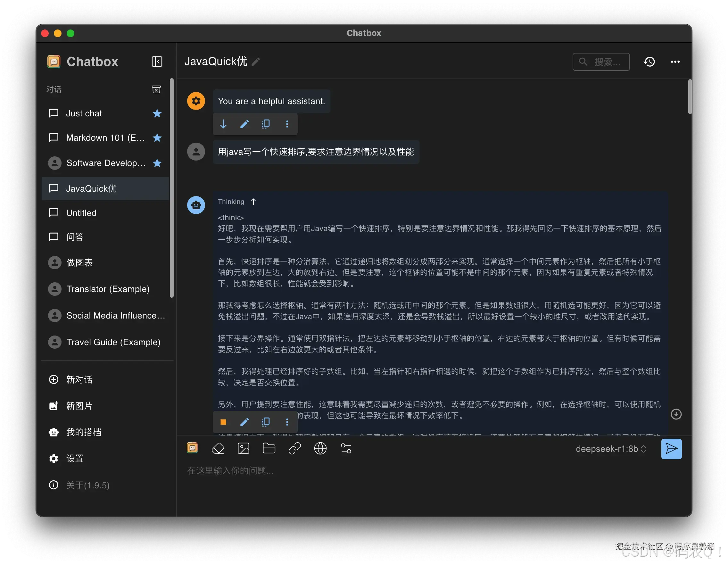
Task: Click the link attachment icon
Action: coord(295,449)
